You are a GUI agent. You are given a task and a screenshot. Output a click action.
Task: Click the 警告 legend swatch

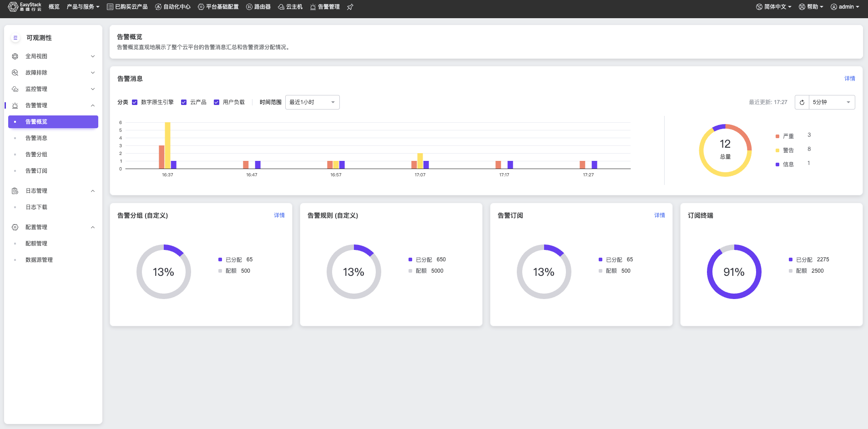click(x=777, y=150)
